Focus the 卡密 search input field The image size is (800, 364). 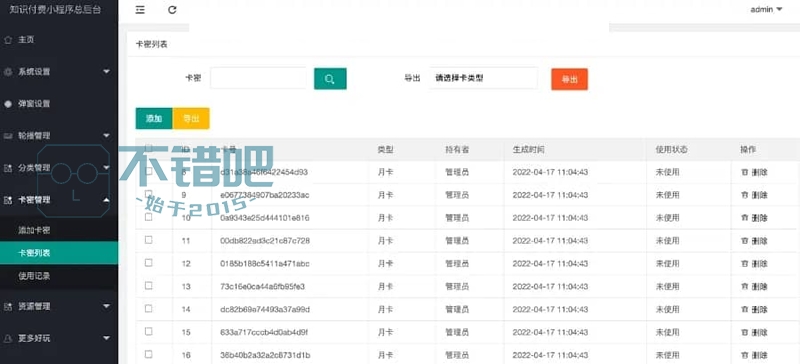pyautogui.click(x=258, y=78)
